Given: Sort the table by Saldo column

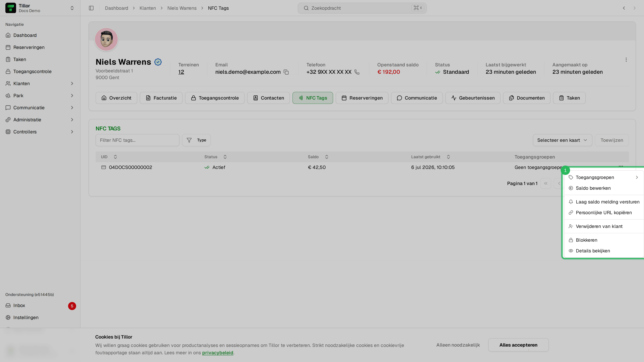Looking at the screenshot, I should [318, 157].
